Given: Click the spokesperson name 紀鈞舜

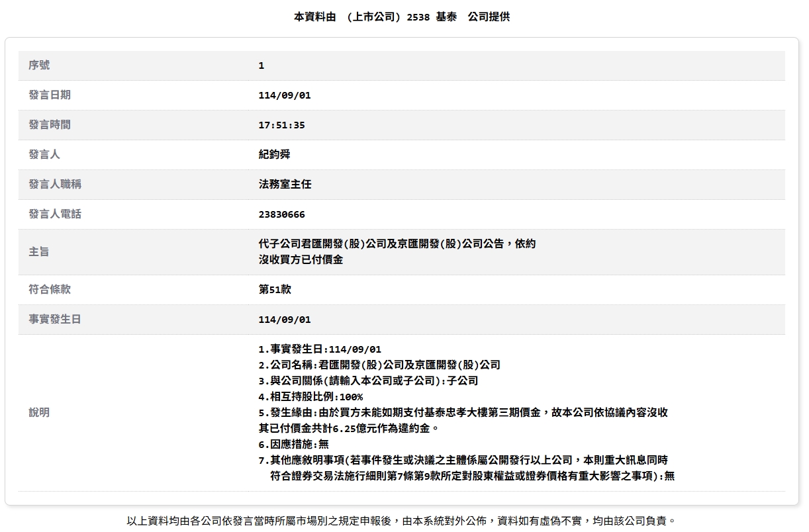Looking at the screenshot, I should click(x=274, y=155).
